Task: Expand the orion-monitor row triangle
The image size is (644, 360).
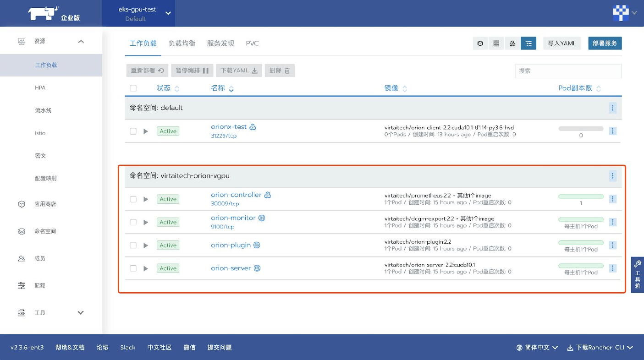Action: click(146, 222)
